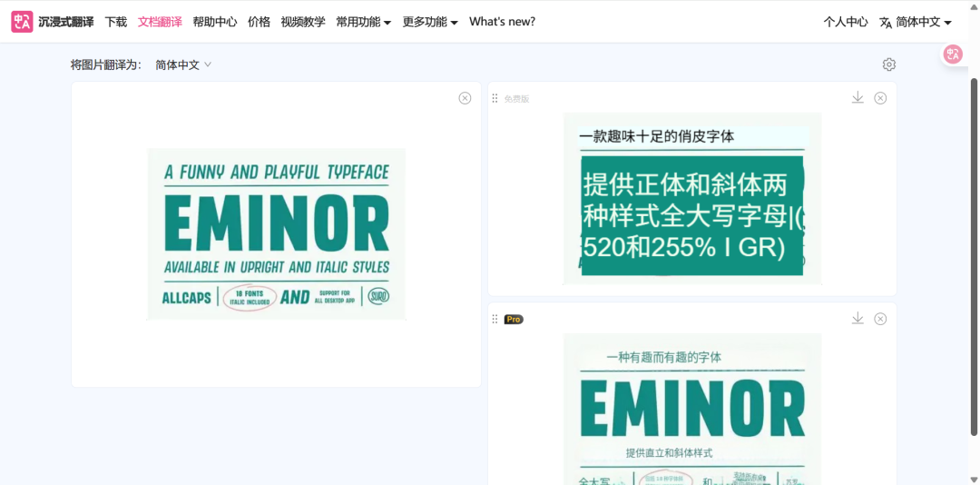Download the free version translated image
Image resolution: width=980 pixels, height=485 pixels.
[857, 98]
